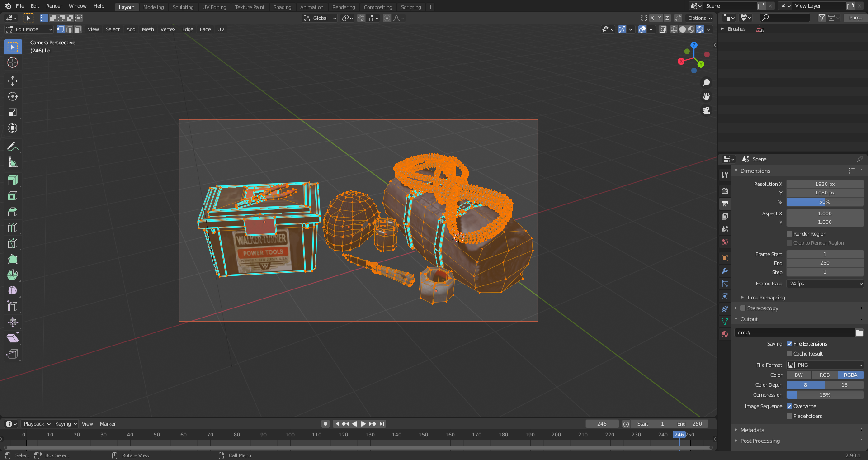The height and width of the screenshot is (460, 868).
Task: Switch to the Shading workspace tab
Action: (x=282, y=7)
